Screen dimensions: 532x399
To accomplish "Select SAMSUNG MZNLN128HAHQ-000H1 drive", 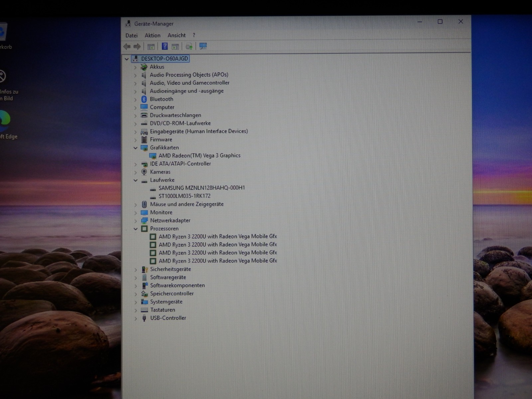I will tap(201, 188).
